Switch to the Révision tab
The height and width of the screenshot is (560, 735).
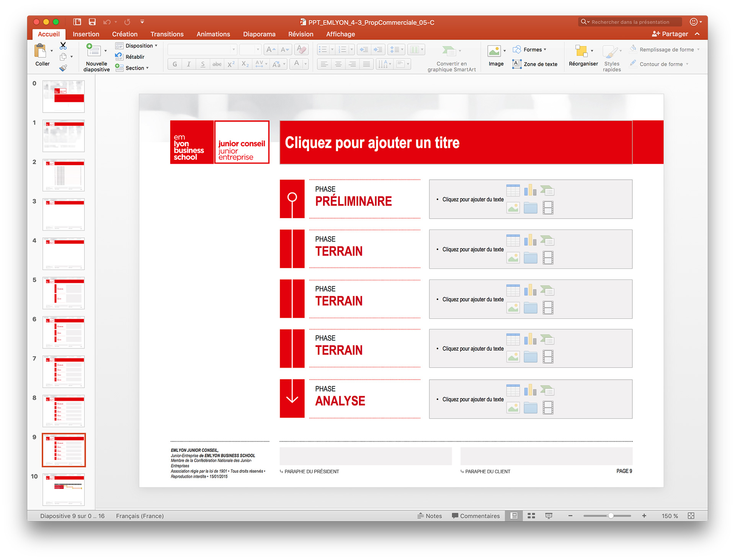click(x=301, y=34)
